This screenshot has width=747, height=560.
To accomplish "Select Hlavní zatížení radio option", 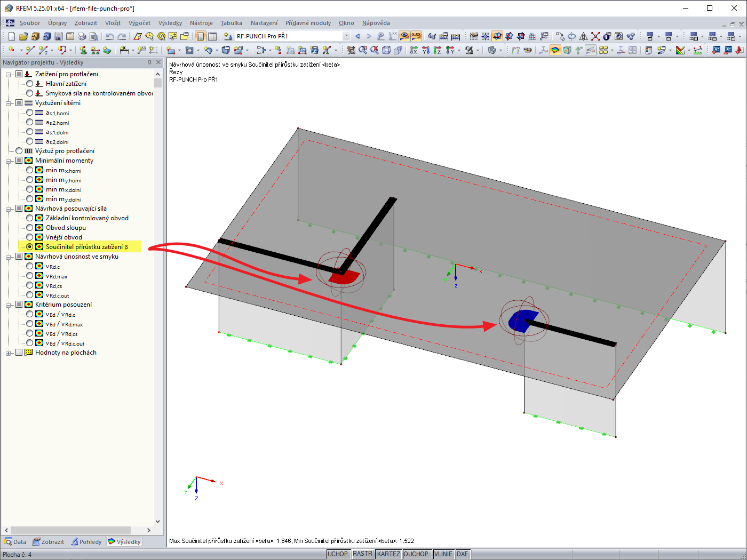I will tap(30, 84).
